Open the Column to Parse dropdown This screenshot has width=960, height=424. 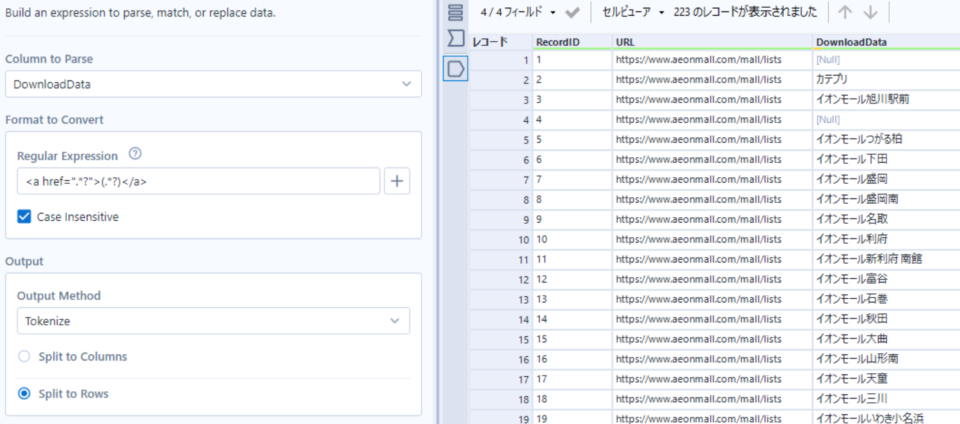(213, 84)
